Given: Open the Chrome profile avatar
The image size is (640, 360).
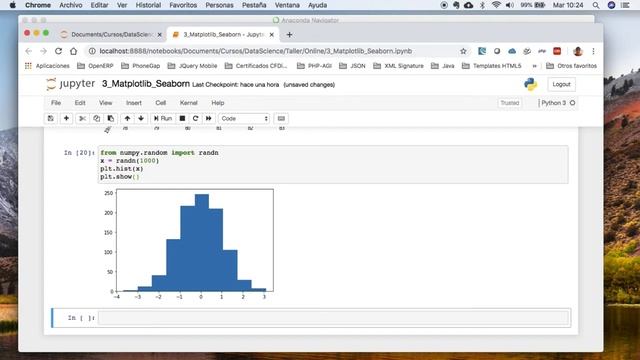Looking at the screenshot, I should point(578,51).
